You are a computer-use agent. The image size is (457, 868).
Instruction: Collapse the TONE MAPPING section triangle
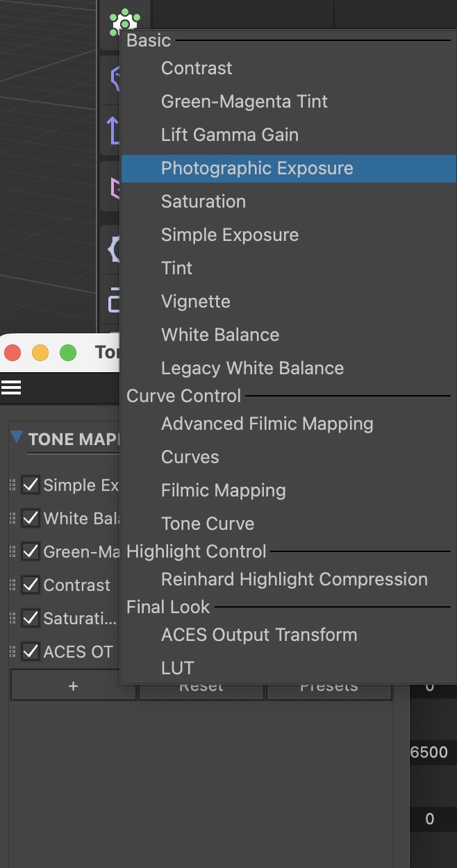[17, 437]
